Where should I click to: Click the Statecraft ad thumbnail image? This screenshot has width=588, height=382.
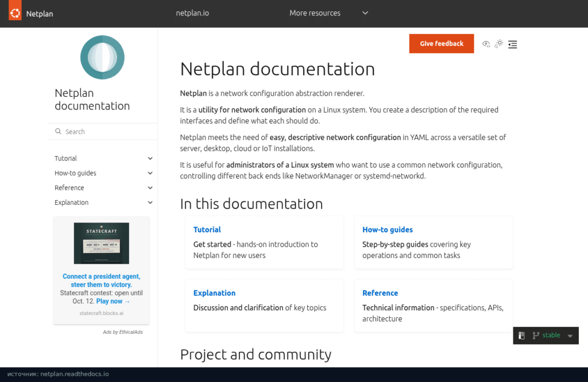point(101,243)
